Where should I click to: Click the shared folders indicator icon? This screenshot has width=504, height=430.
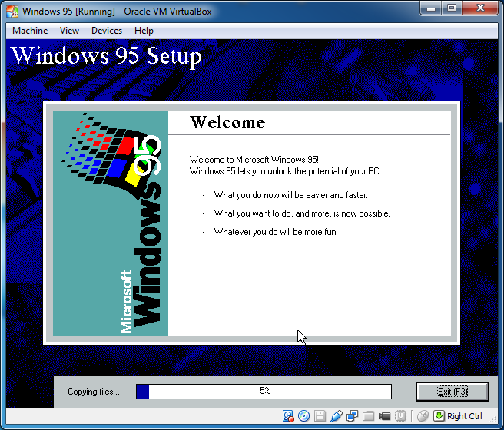pyautogui.click(x=368, y=416)
